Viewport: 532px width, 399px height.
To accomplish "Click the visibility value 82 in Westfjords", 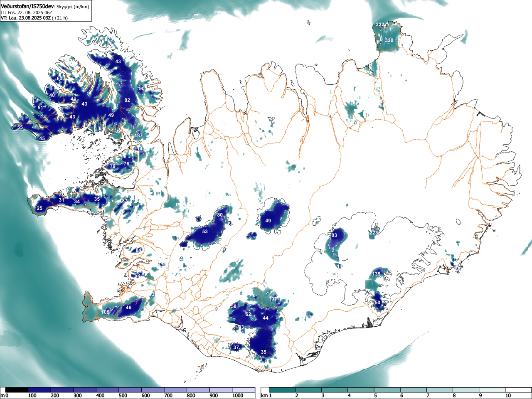I will [127, 100].
